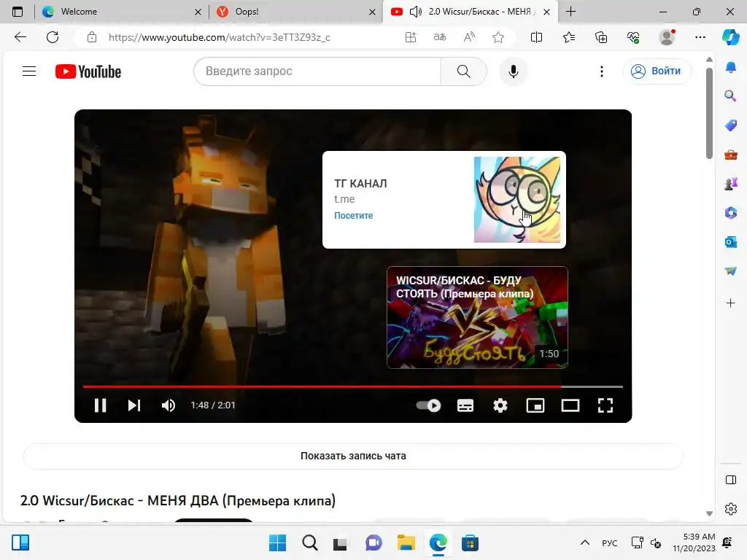Open sidebar Shopping tag
Screen dimensions: 747x560
click(x=731, y=125)
